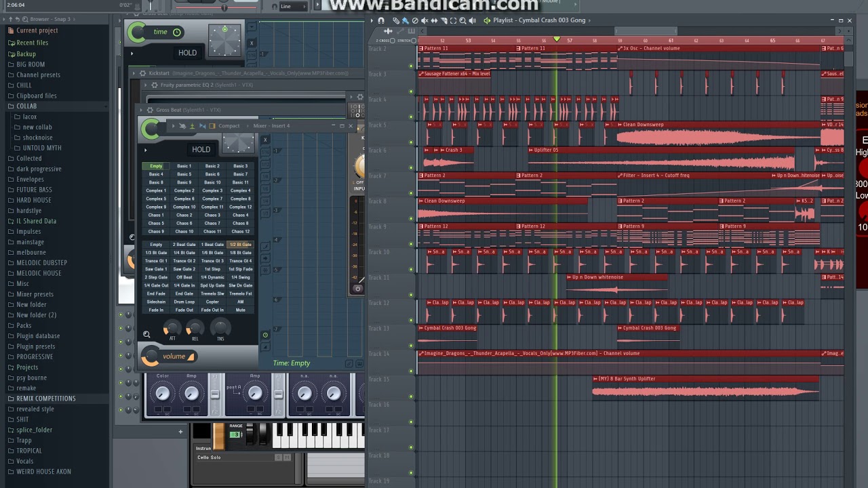Open the Playlist pattern selector speaker icon
The height and width of the screenshot is (488, 868).
click(x=487, y=20)
